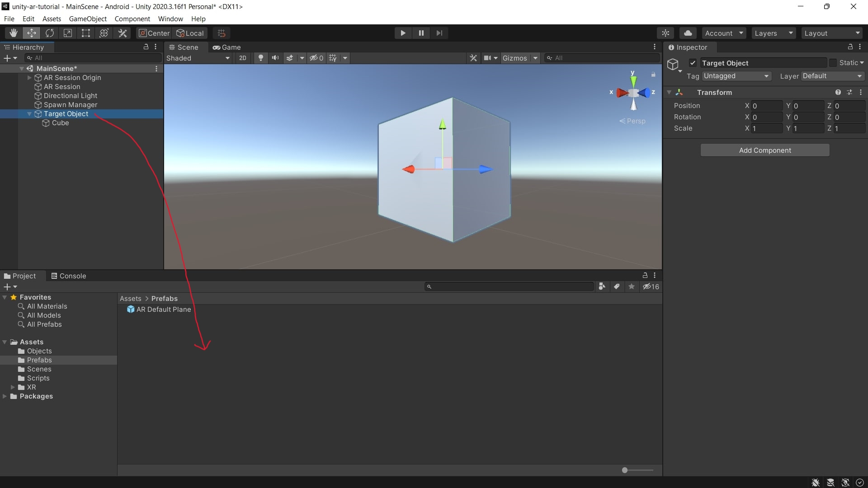Select the Rect tool
Image resolution: width=868 pixels, height=488 pixels.
tap(86, 33)
